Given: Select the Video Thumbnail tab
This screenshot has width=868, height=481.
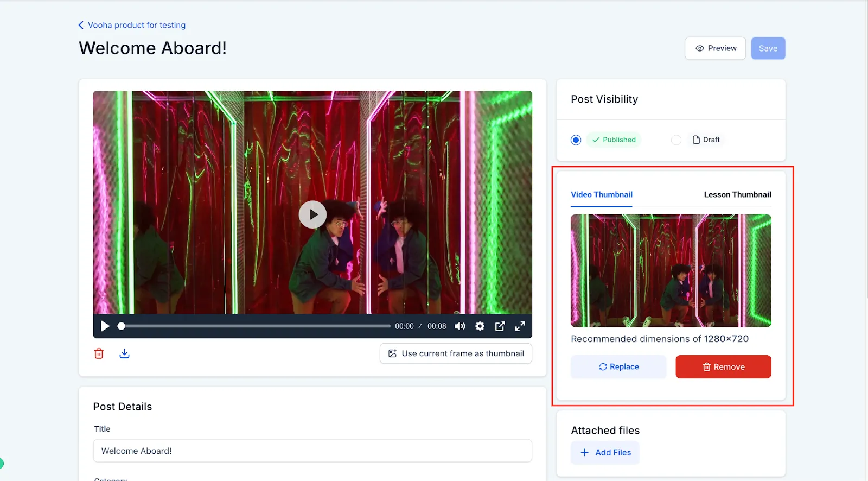Looking at the screenshot, I should coord(601,194).
